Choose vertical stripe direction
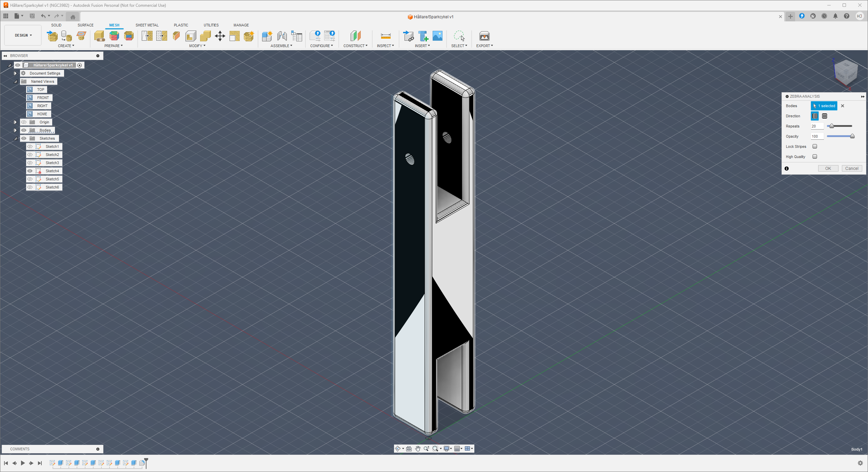Image resolution: width=868 pixels, height=472 pixels. click(815, 116)
